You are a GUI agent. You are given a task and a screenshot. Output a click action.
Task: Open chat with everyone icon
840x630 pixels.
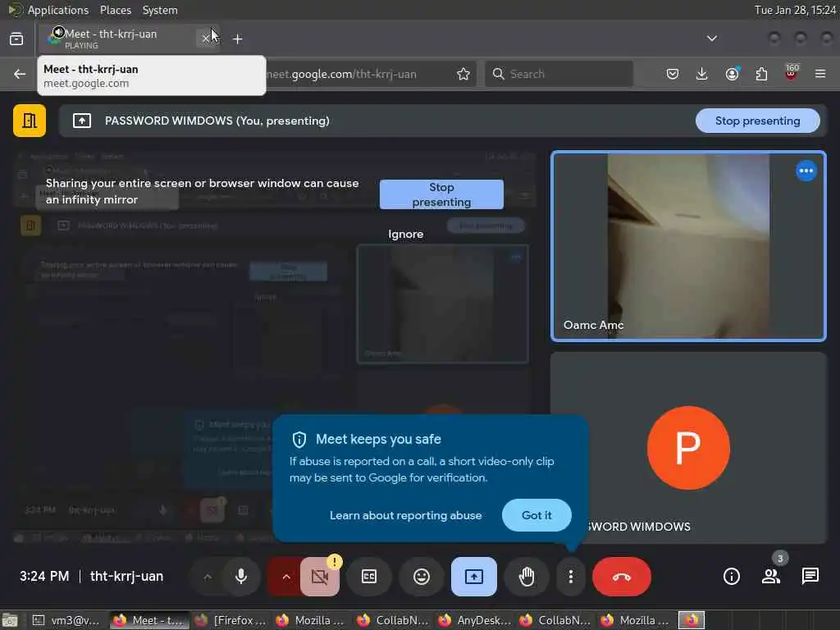810,577
